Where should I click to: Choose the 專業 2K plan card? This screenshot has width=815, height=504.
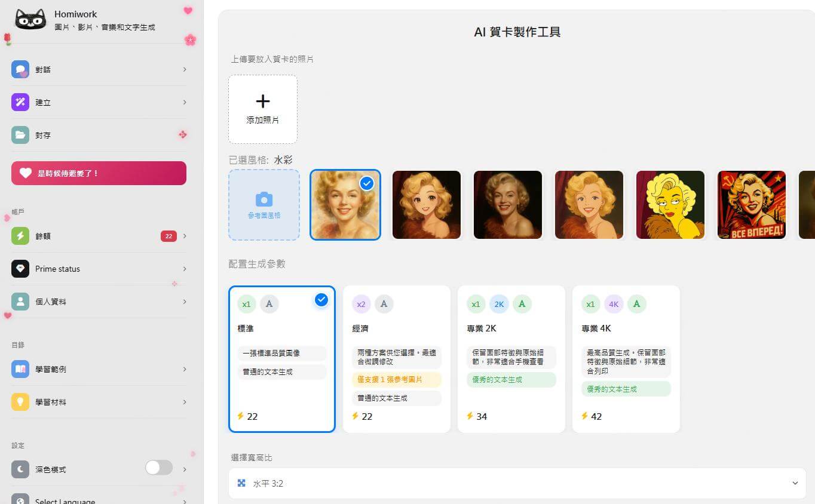[511, 359]
